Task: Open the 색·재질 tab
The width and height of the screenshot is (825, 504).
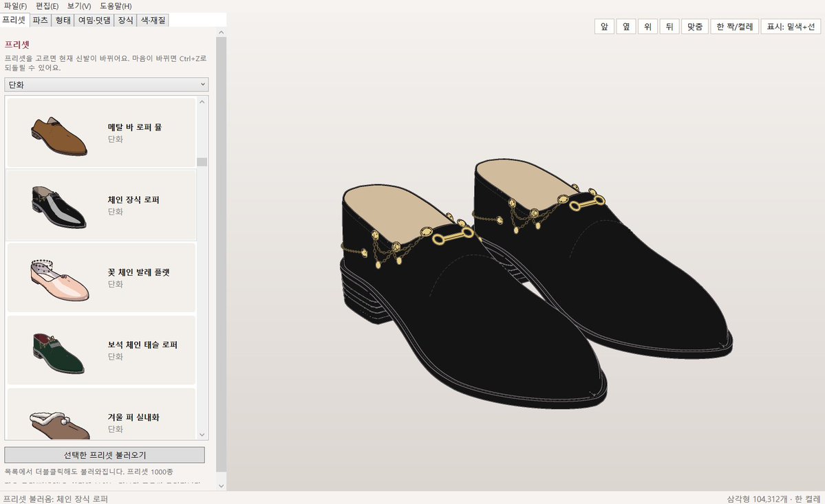Action: 153,21
